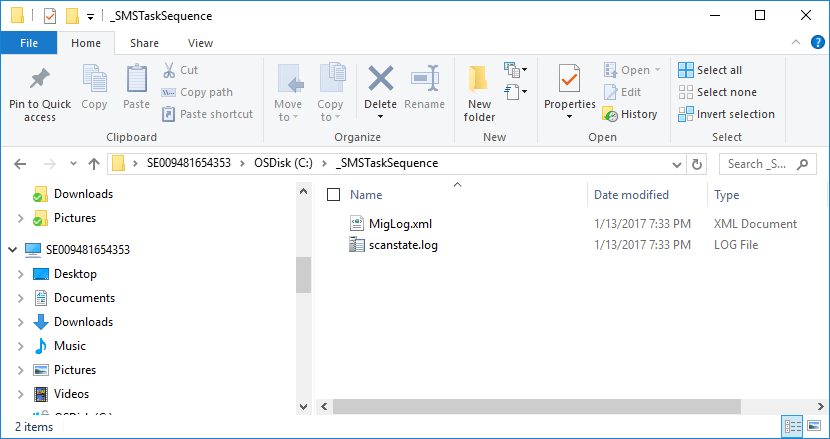Click the Paste clipboard icon
830x439 pixels.
(x=137, y=79)
